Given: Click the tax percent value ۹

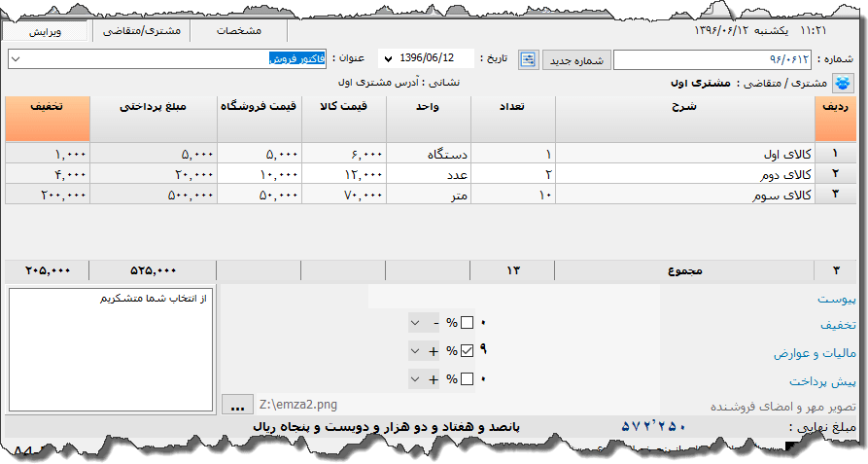Looking at the screenshot, I should [483, 349].
